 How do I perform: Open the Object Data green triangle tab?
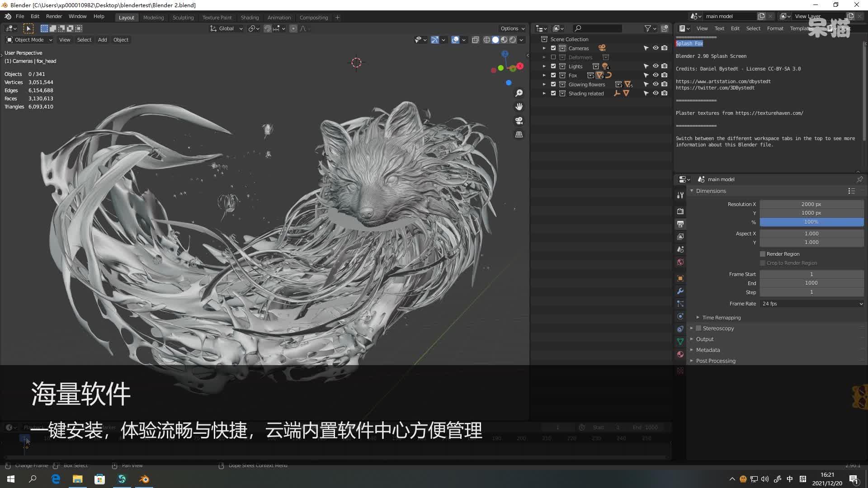(x=680, y=342)
